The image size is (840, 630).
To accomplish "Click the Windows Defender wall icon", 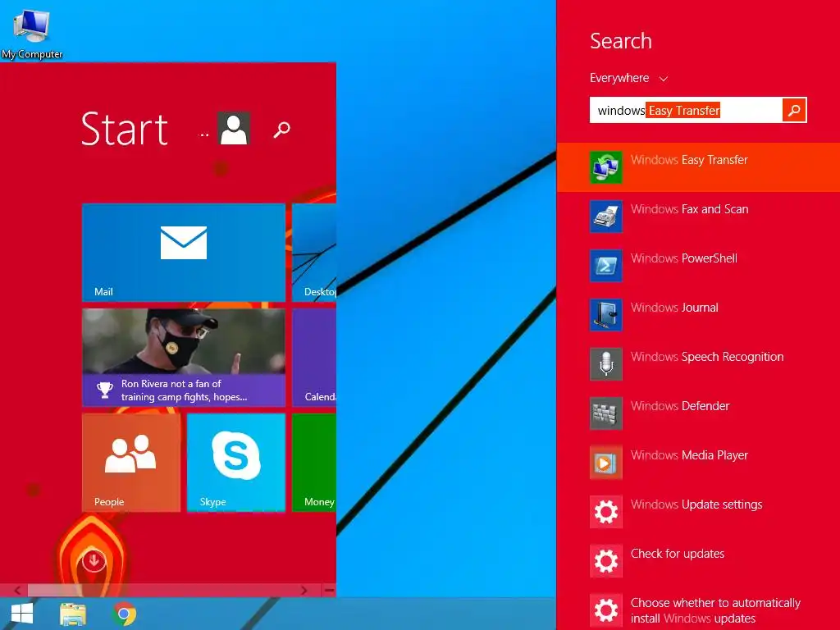I will [606, 413].
